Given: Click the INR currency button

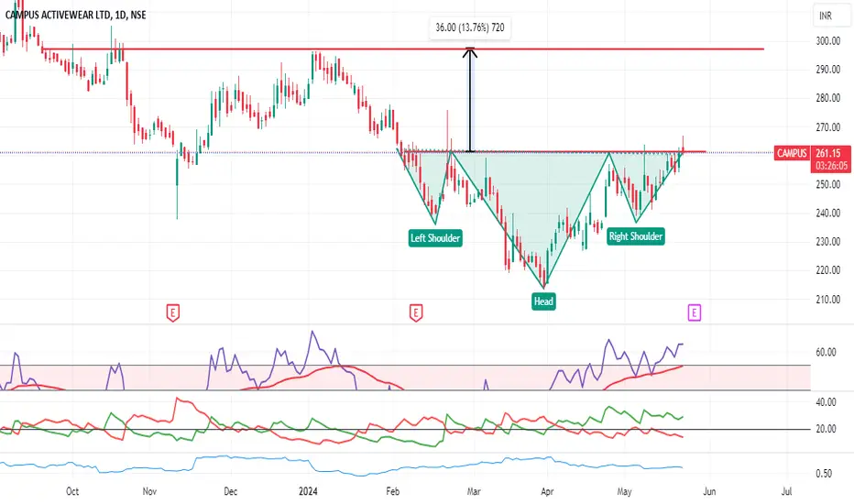Looking at the screenshot, I should (x=830, y=16).
